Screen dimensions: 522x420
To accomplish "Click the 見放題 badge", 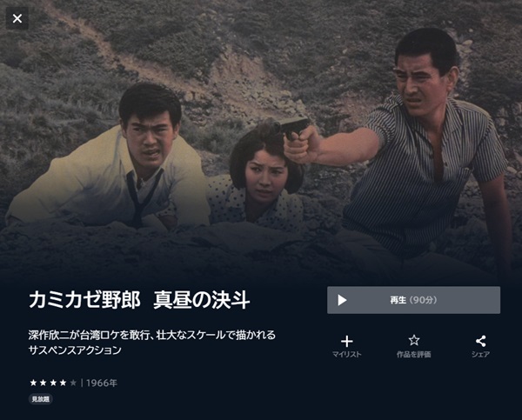I will 41,399.
